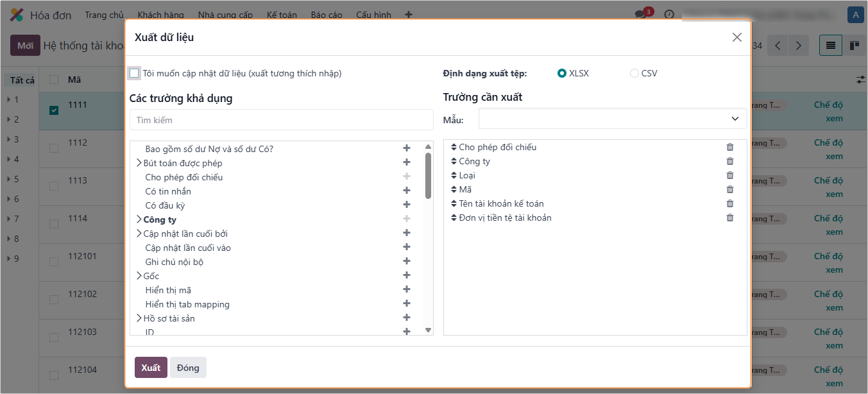The height and width of the screenshot is (394, 868).
Task: Switch to list view icon
Action: coord(831,46)
